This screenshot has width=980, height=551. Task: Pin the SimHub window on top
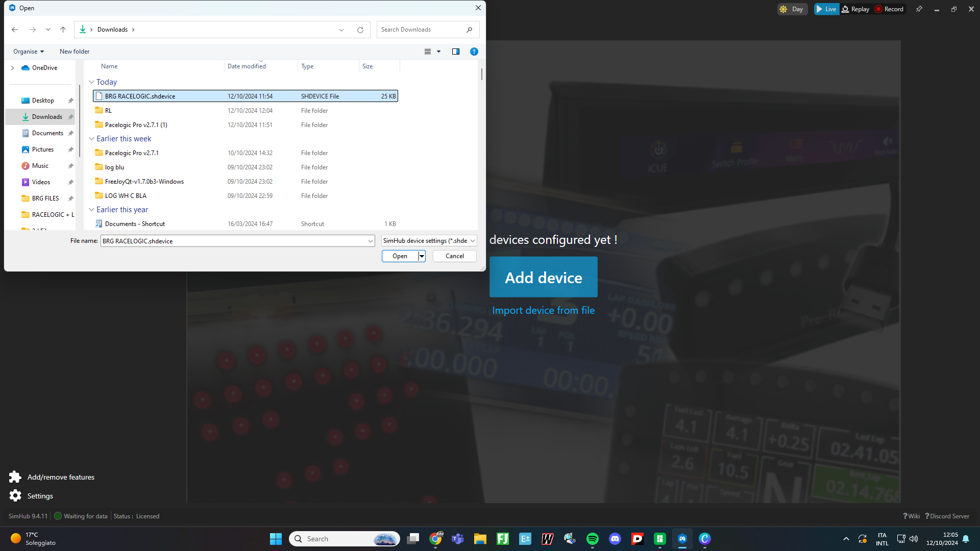919,9
